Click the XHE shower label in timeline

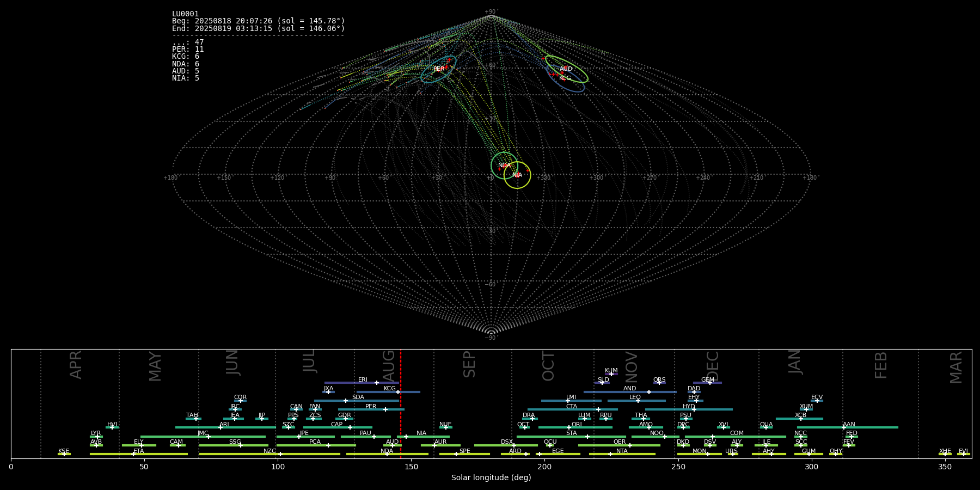(x=945, y=451)
